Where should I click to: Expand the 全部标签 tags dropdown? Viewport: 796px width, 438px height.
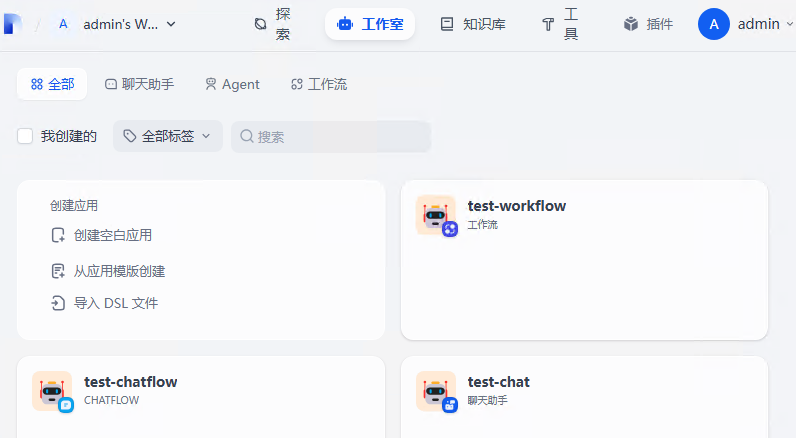(x=168, y=136)
